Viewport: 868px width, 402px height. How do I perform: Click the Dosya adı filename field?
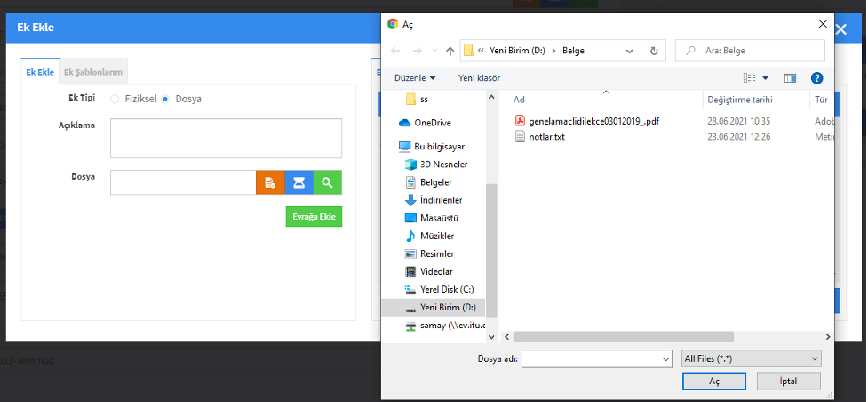pyautogui.click(x=591, y=359)
